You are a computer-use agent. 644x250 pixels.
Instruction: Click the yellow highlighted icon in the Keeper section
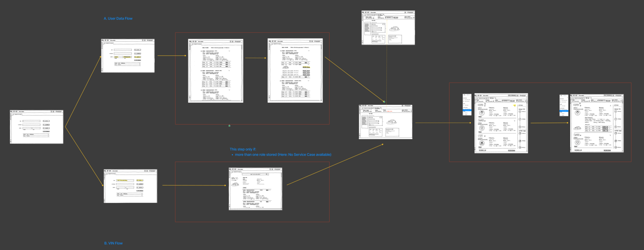pyautogui.click(x=514, y=106)
